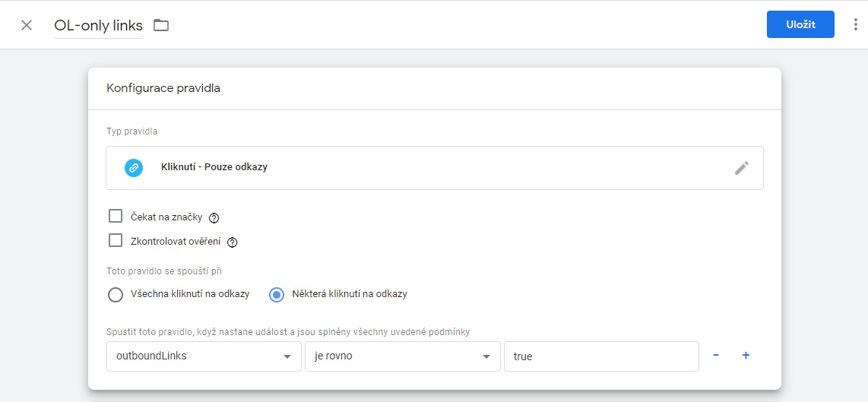Open the help icon next to Zkontrolovat ověření
This screenshot has width=868, height=402.
(x=233, y=242)
